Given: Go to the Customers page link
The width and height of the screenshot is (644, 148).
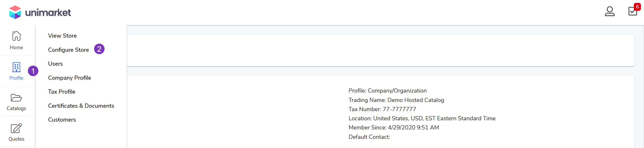Looking at the screenshot, I should pos(62,120).
